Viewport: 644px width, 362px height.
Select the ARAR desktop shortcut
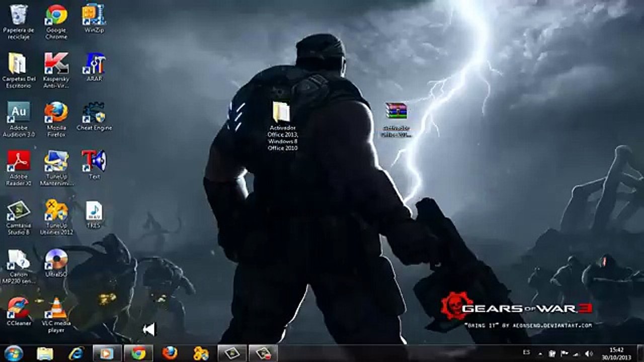click(94, 67)
